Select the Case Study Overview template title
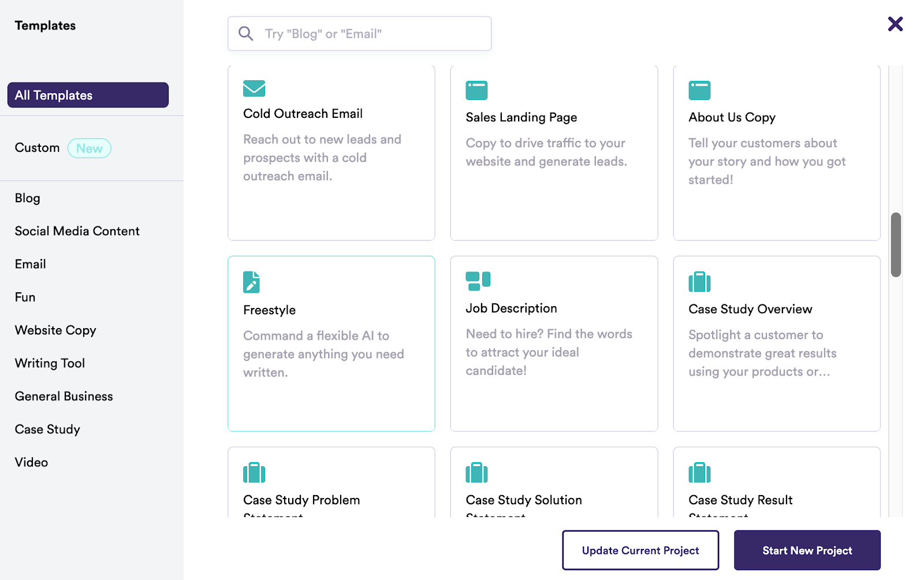The height and width of the screenshot is (580, 924). pos(750,309)
